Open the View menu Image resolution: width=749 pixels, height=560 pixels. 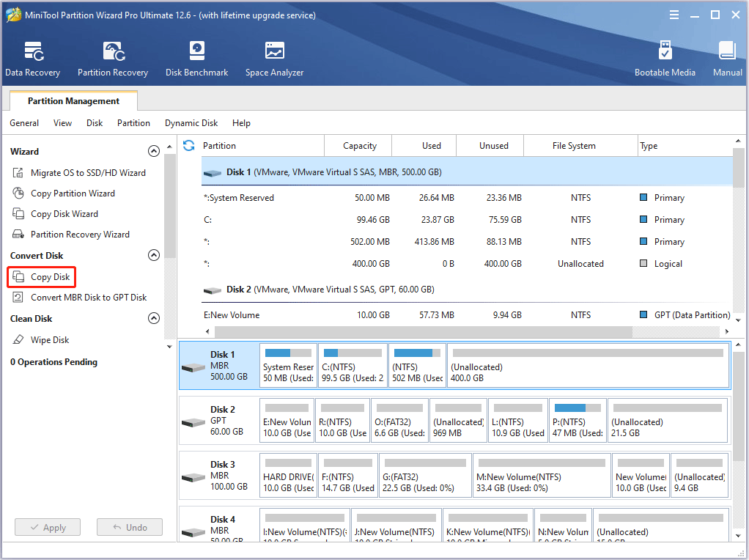pyautogui.click(x=62, y=123)
